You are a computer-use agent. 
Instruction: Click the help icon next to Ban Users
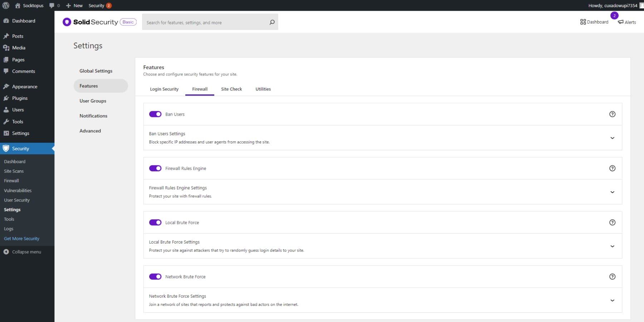[613, 114]
